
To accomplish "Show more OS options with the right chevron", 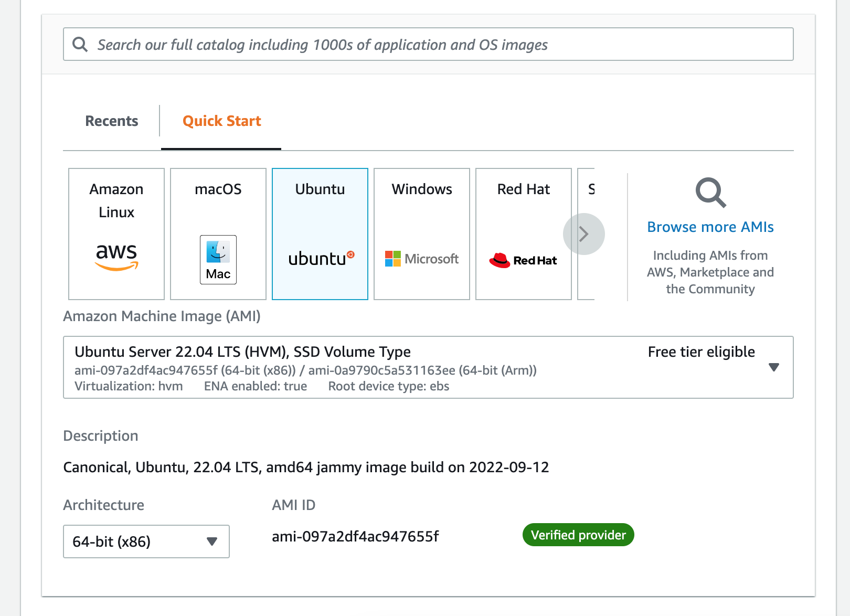I will click(x=584, y=234).
